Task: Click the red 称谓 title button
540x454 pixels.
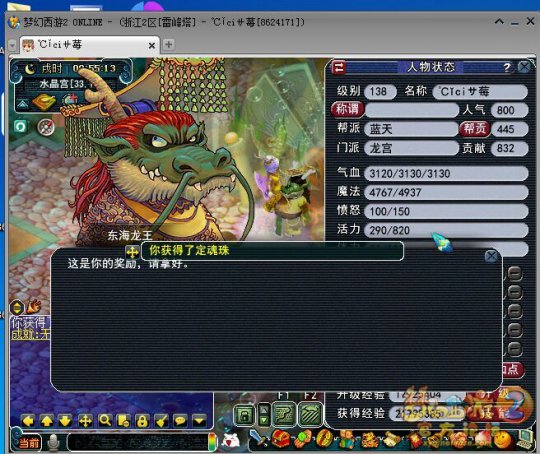Action: (x=347, y=109)
